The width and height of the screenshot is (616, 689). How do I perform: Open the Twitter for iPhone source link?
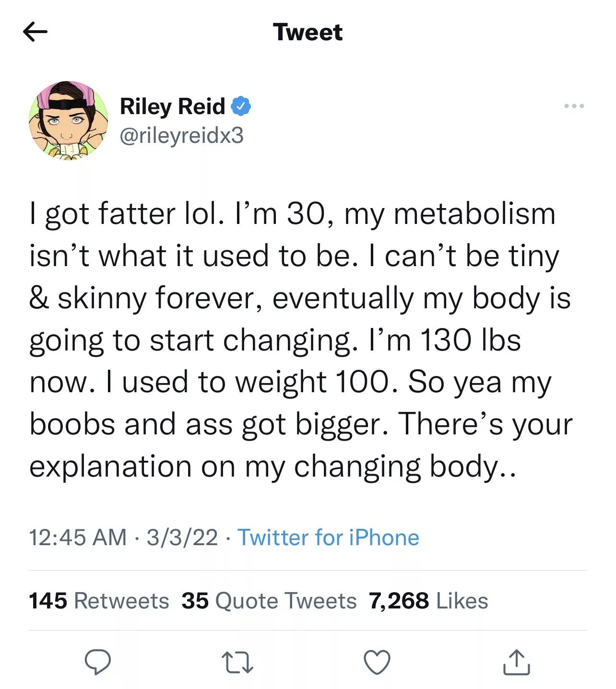point(329,538)
